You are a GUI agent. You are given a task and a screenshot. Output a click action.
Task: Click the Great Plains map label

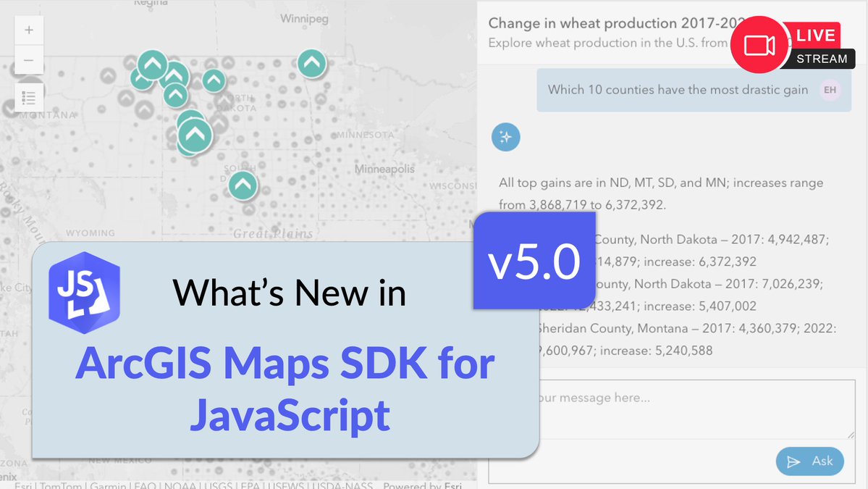273,234
